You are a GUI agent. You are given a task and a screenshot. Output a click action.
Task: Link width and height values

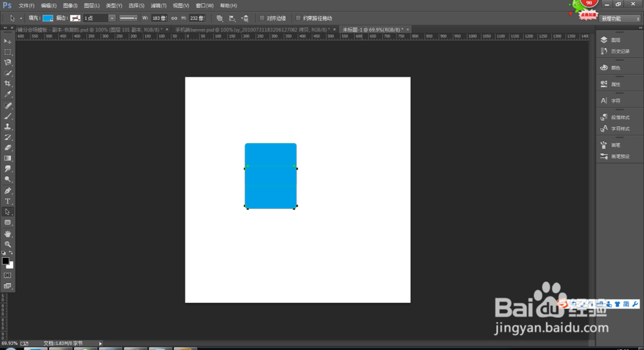174,18
